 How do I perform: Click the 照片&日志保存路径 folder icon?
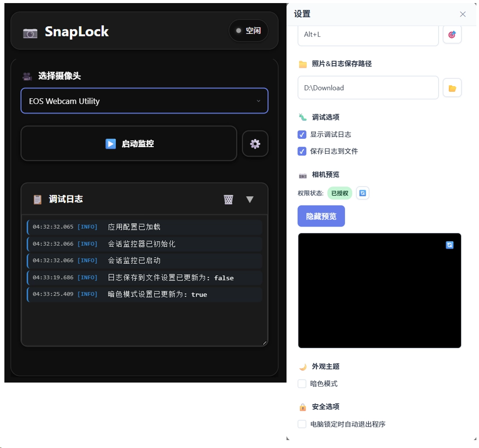[303, 64]
